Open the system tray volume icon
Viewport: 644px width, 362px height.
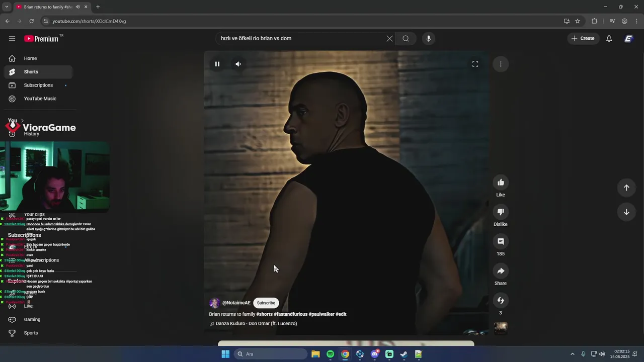pos(603,354)
